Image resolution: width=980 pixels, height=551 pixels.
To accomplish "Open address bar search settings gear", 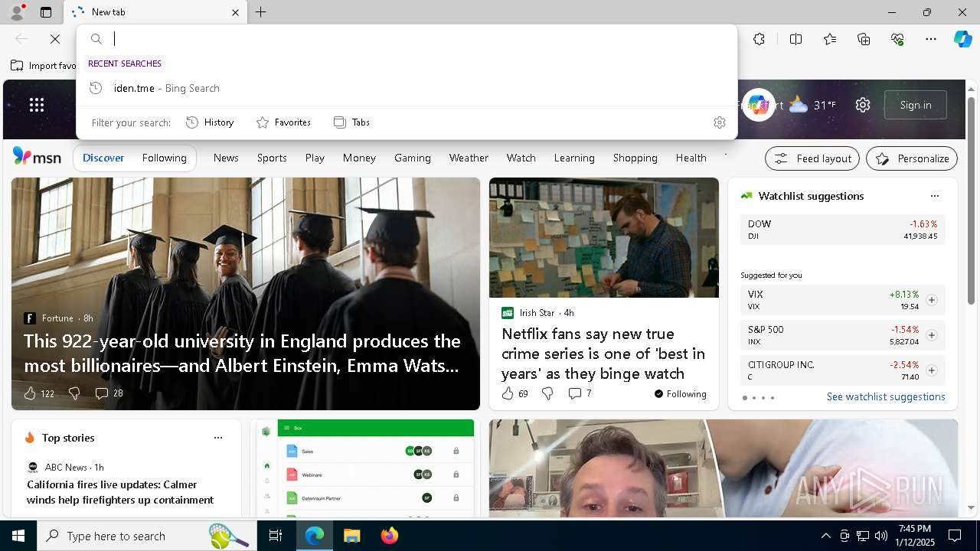I will coord(719,122).
